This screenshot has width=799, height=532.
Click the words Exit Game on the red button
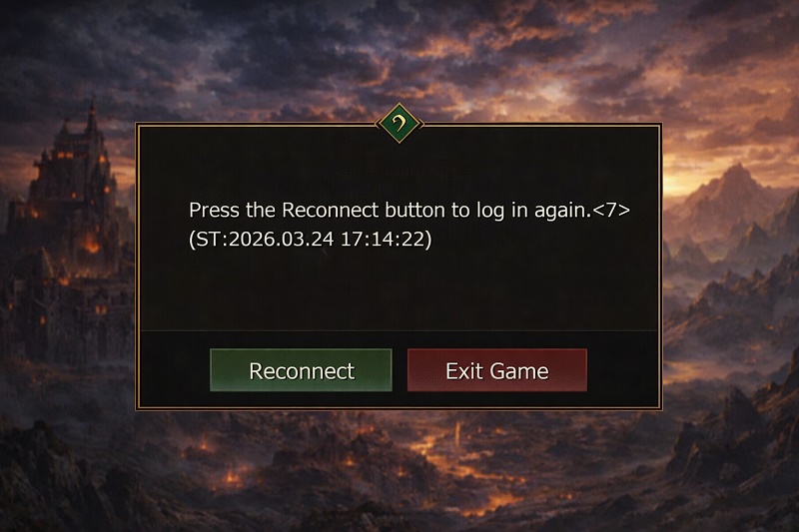coord(496,371)
